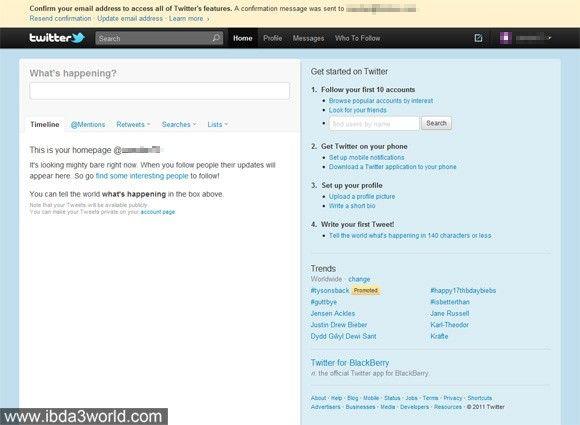
Task: Open the Mobile footer link
Action: (x=371, y=398)
